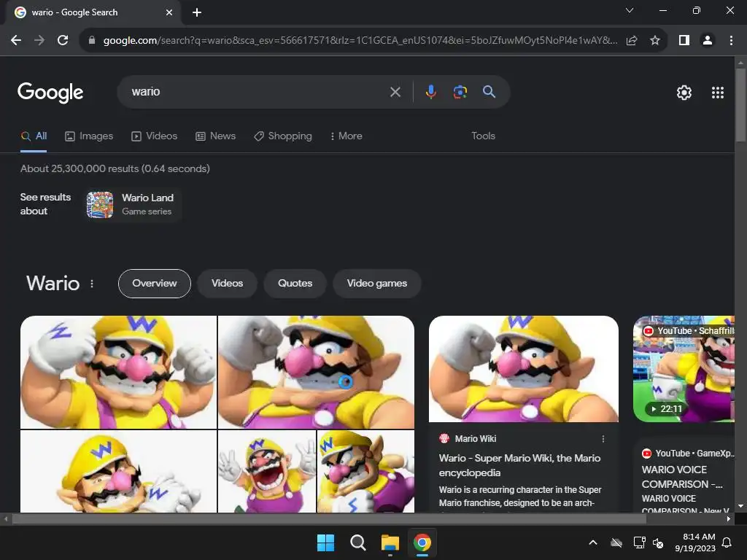View site information lock icon

coord(92,41)
